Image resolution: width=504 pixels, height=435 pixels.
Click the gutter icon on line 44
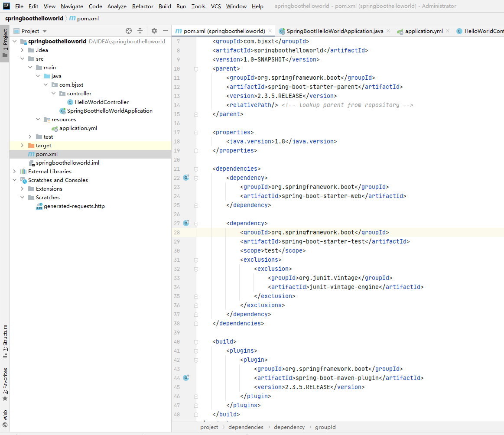(x=186, y=378)
